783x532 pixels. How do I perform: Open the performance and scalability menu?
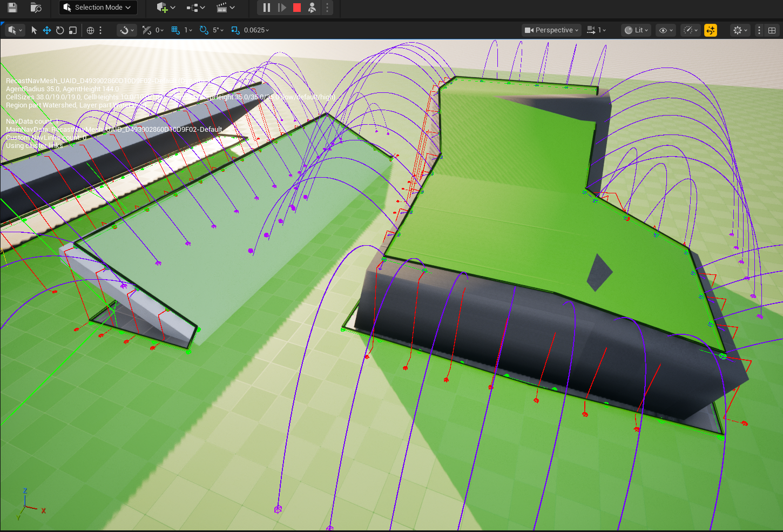pos(691,30)
